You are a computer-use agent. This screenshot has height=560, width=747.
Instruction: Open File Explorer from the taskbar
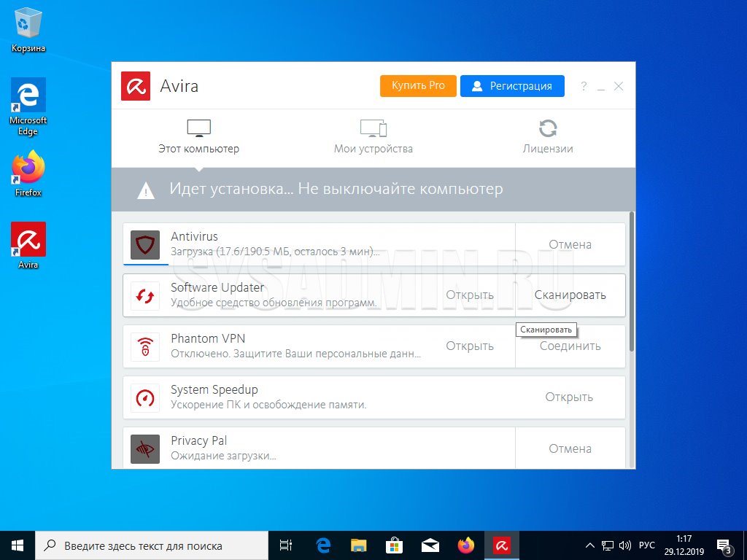point(358,545)
